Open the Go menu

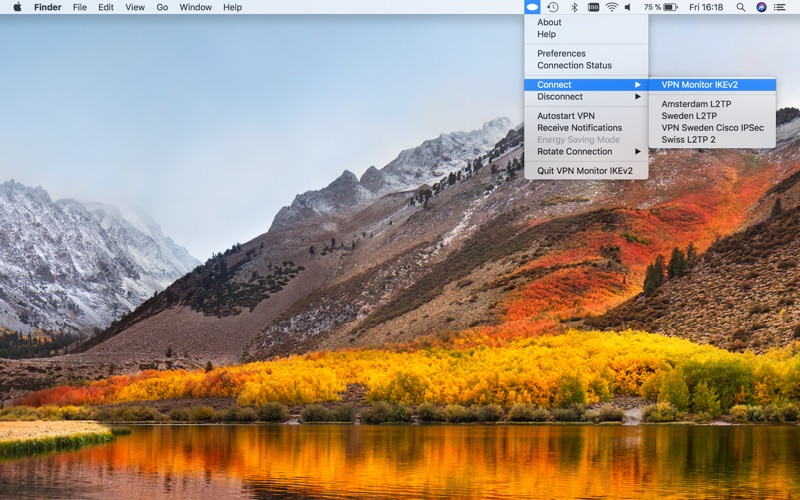click(162, 7)
